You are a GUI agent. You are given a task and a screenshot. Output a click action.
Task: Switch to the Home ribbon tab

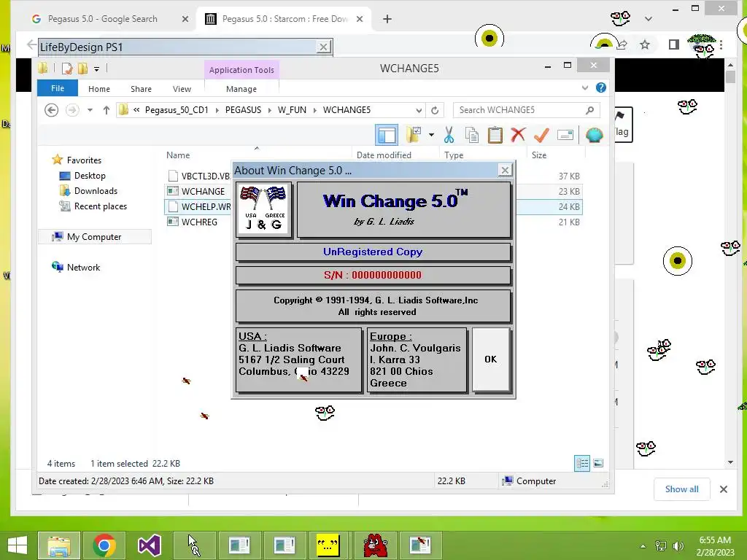click(x=99, y=89)
